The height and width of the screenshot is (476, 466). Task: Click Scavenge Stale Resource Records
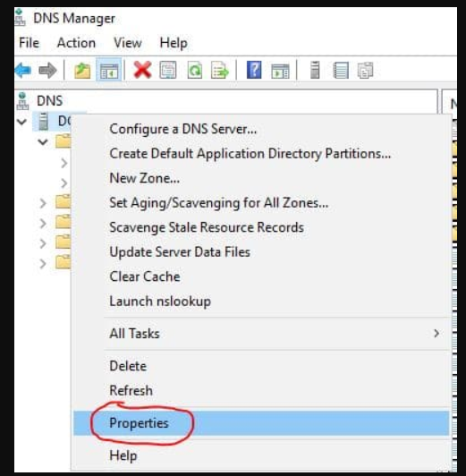pos(207,227)
